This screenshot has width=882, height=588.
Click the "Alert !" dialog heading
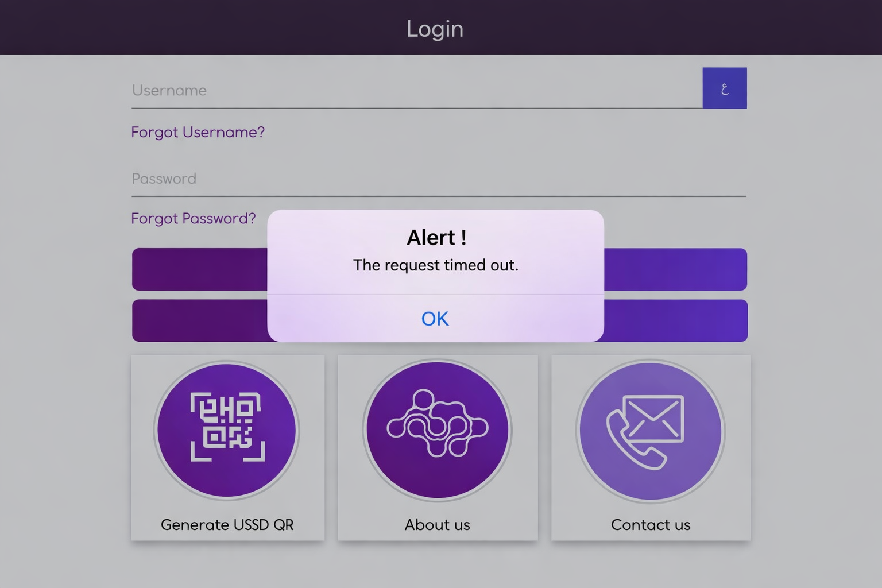click(436, 237)
